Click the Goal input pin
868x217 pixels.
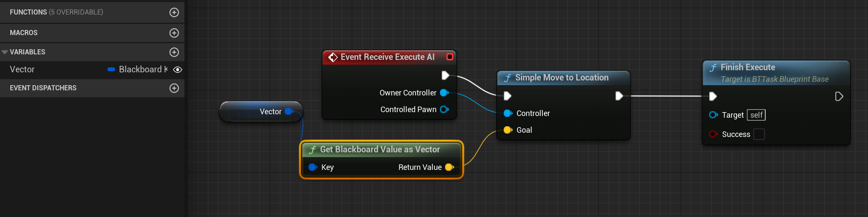pos(508,130)
